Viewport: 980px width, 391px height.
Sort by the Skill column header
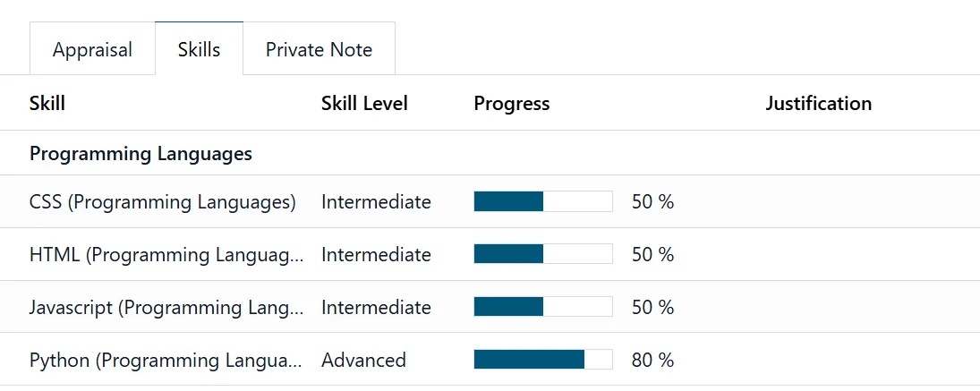coord(47,104)
